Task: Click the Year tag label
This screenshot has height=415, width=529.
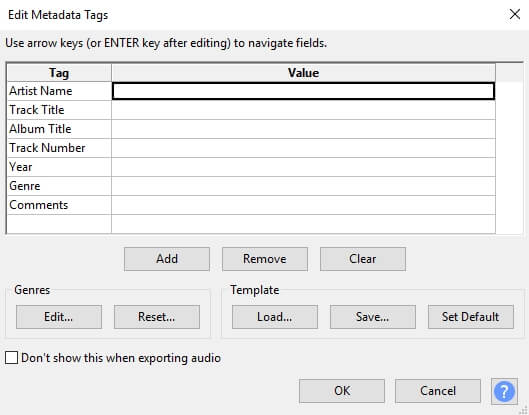Action: click(21, 167)
